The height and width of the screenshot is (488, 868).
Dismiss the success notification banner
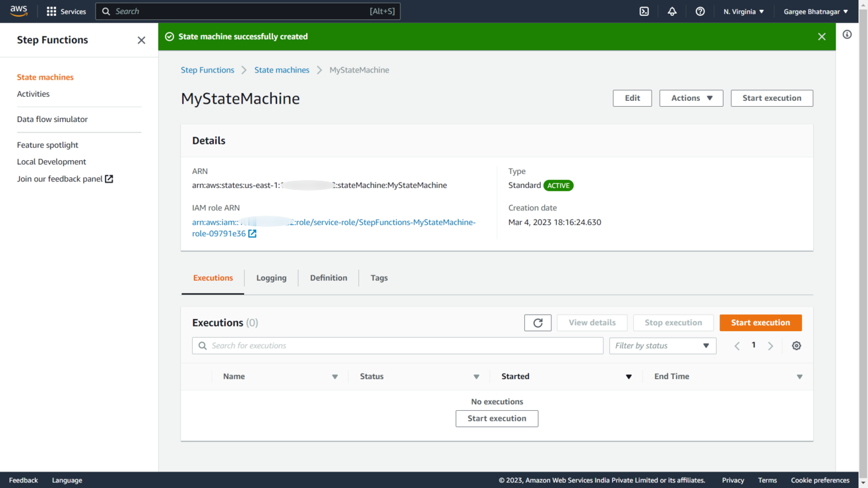(821, 37)
